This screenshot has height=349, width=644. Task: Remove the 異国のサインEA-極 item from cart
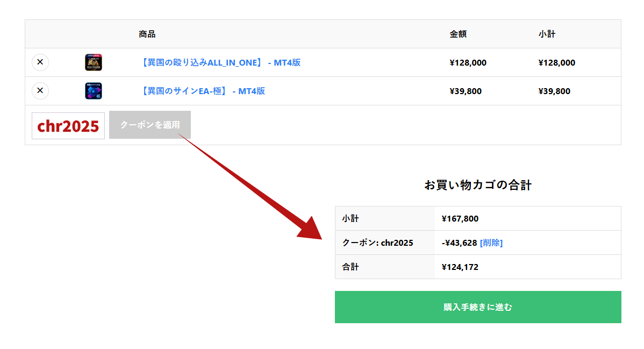click(x=40, y=91)
